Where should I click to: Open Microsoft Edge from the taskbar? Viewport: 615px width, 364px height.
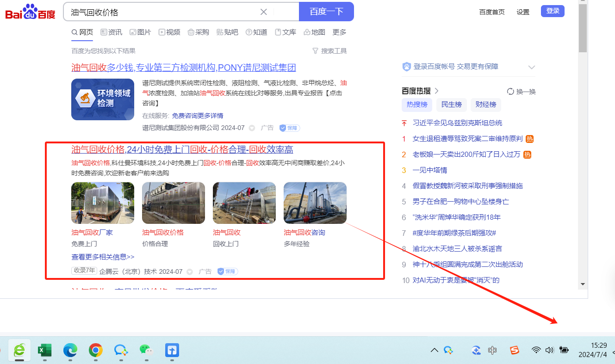tap(70, 350)
